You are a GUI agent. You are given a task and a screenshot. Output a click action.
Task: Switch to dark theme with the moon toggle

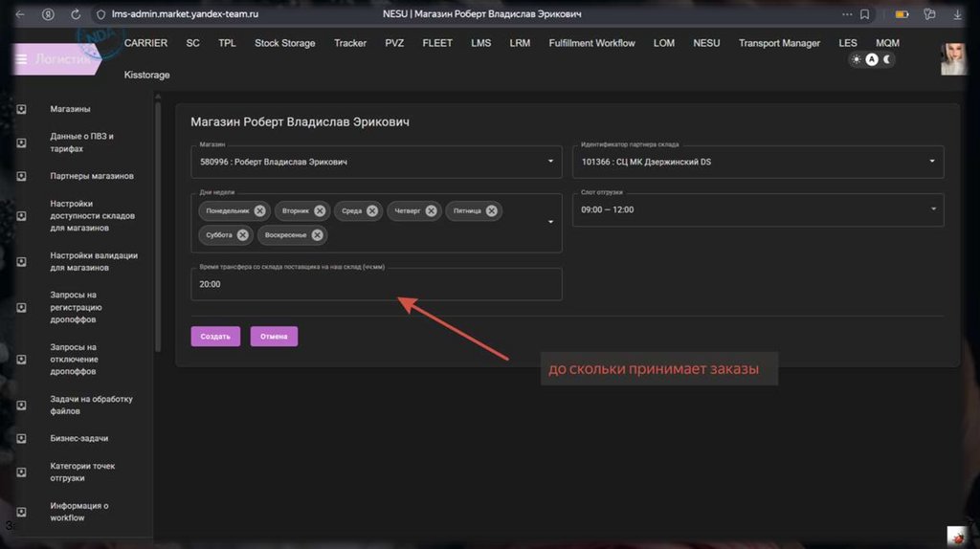[x=887, y=59]
